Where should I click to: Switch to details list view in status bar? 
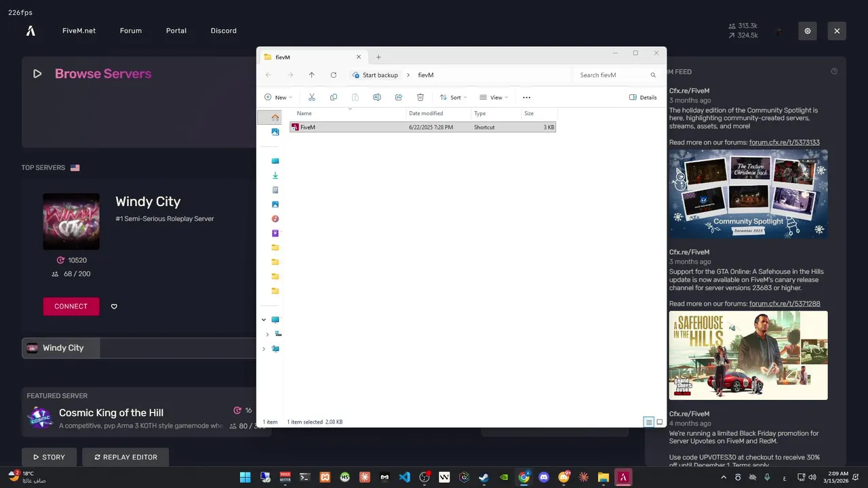coord(648,422)
